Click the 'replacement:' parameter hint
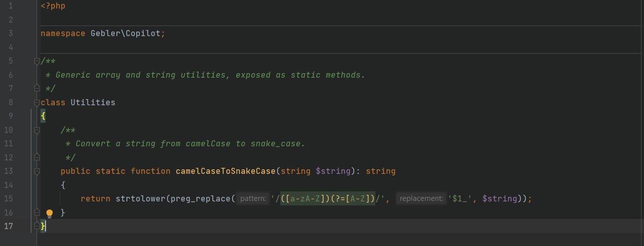The width and height of the screenshot is (644, 246). point(421,198)
